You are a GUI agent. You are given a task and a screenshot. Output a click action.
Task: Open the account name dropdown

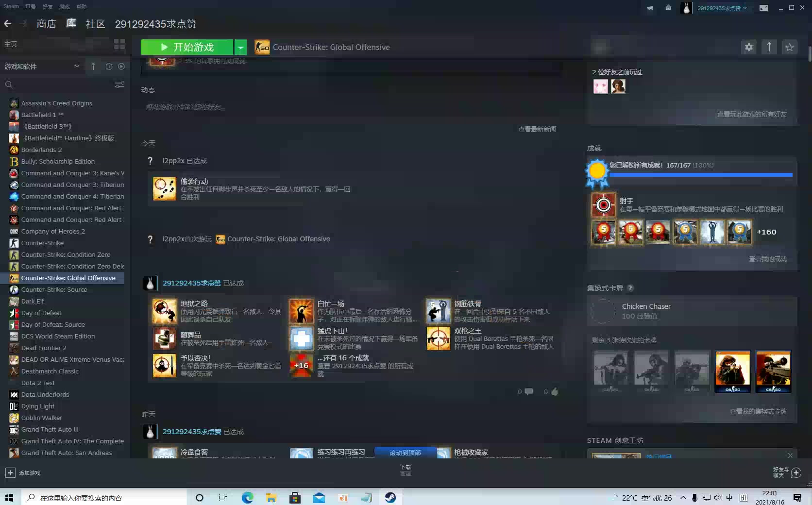pos(722,8)
